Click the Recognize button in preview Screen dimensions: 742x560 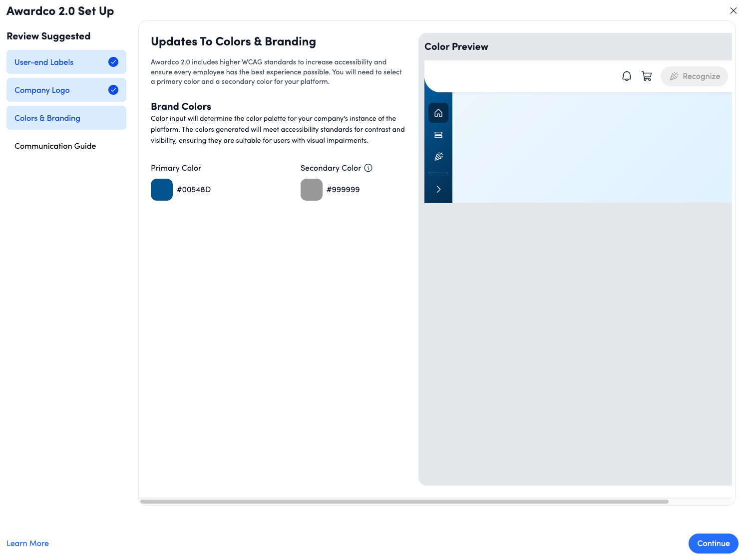(x=694, y=76)
